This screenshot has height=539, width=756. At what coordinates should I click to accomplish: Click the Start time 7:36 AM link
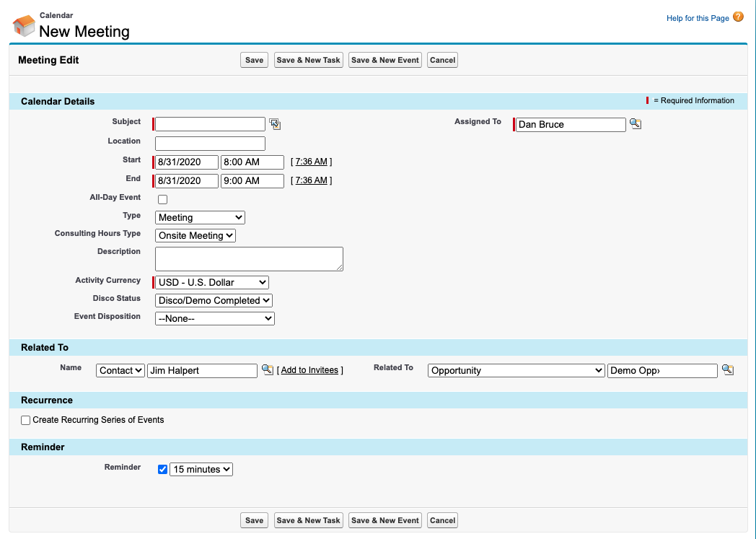coord(311,161)
